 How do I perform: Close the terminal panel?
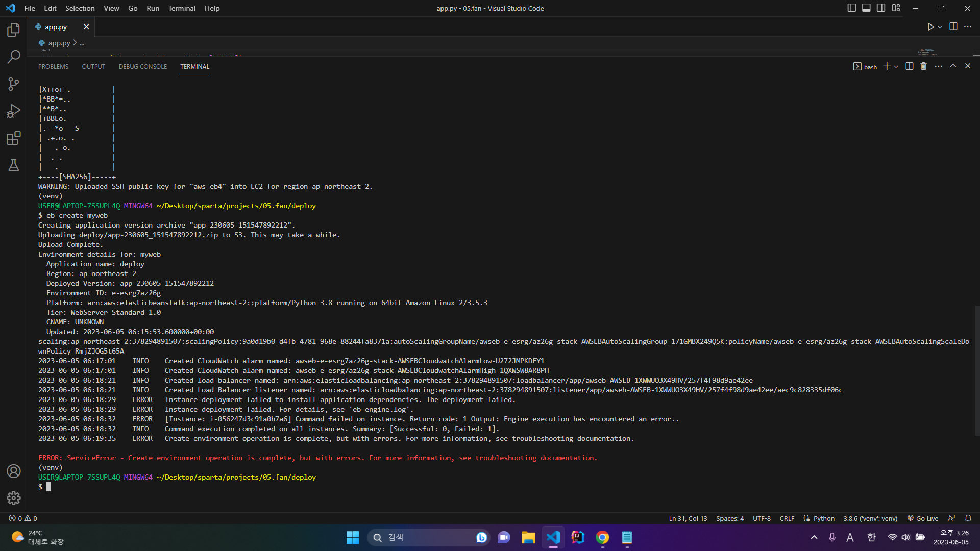pos(968,66)
